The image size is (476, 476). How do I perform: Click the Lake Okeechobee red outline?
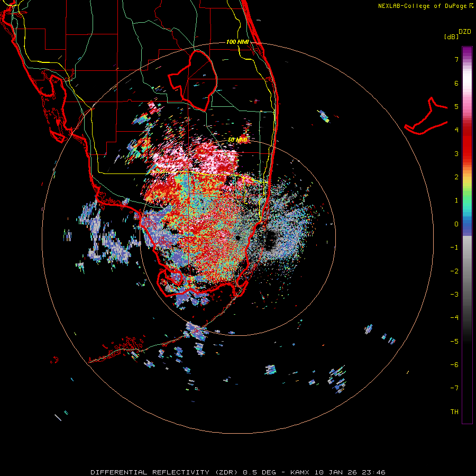pyautogui.click(x=193, y=80)
